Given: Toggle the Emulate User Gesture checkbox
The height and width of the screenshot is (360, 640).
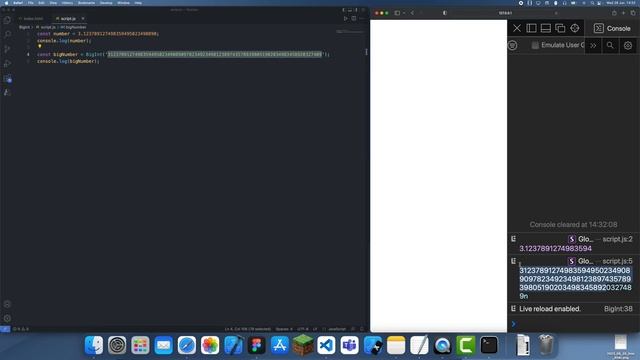Looking at the screenshot, I should (535, 45).
